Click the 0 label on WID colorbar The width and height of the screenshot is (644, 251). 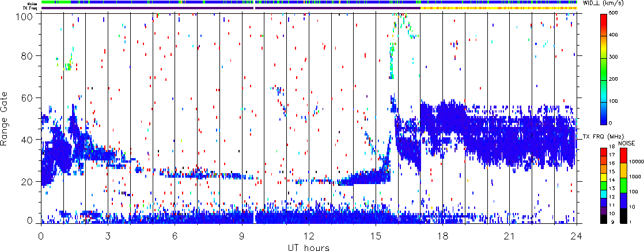point(612,123)
